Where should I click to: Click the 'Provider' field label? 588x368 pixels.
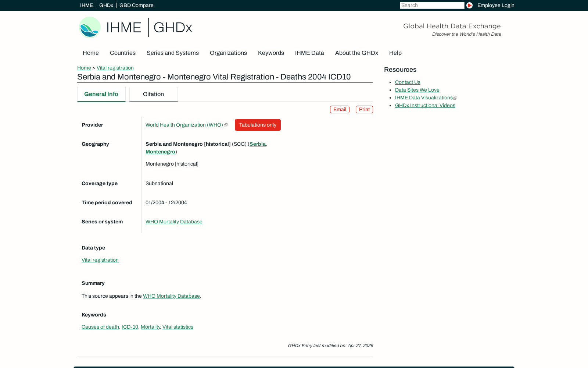click(x=92, y=125)
